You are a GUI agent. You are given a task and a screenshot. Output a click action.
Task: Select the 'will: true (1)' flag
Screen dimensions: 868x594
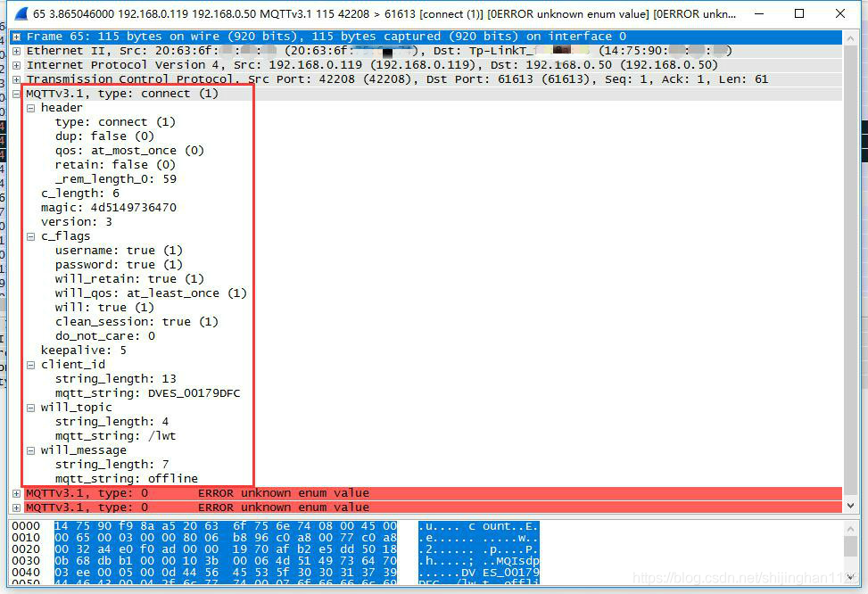click(x=104, y=308)
